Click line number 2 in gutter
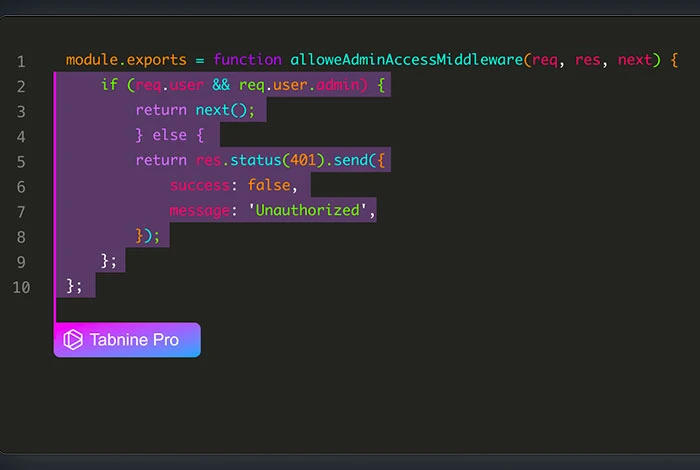Viewport: 700px width, 470px height. 21,86
